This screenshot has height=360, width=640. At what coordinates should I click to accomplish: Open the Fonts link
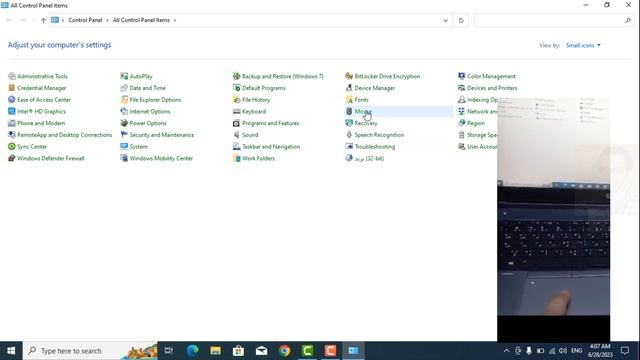[x=361, y=100]
